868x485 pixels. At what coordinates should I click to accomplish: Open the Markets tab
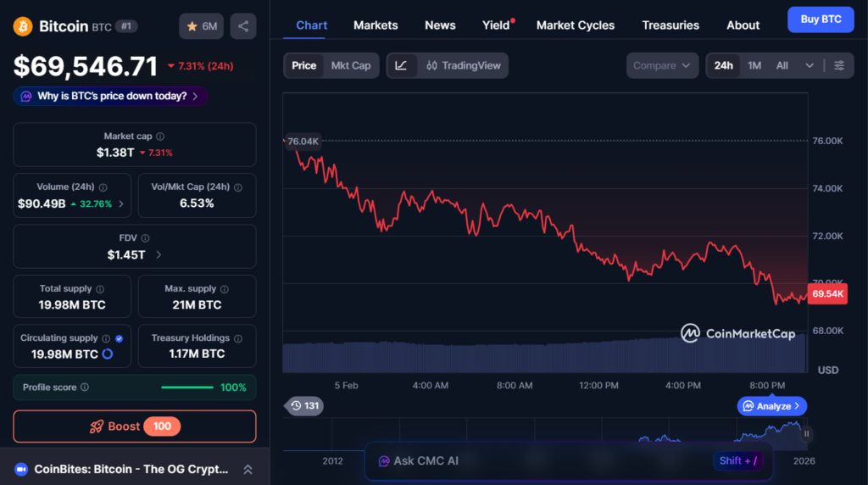(x=376, y=25)
